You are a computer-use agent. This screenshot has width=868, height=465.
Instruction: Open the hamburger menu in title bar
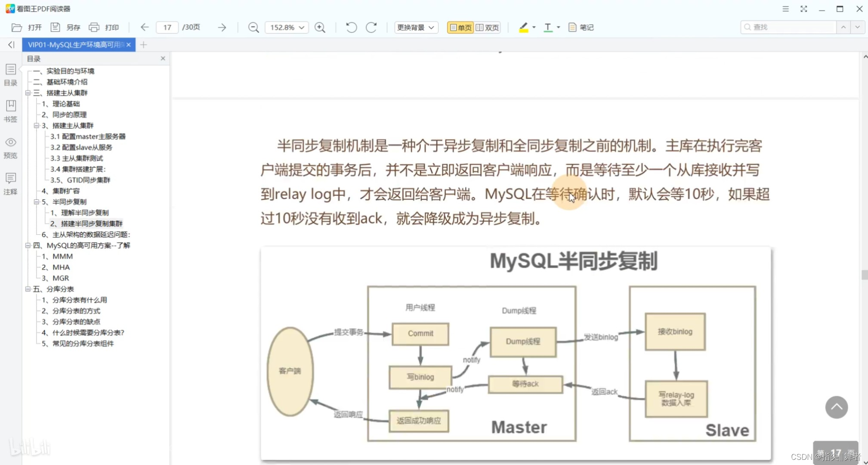(x=785, y=9)
